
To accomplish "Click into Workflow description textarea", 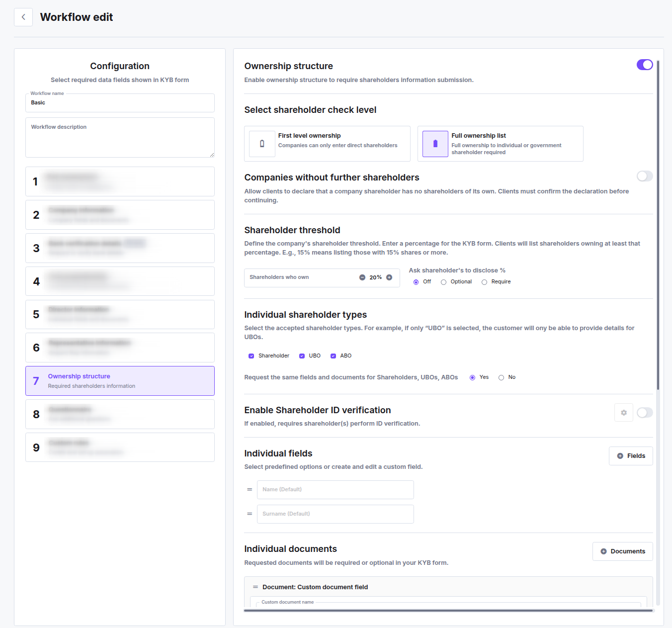I will pyautogui.click(x=120, y=138).
